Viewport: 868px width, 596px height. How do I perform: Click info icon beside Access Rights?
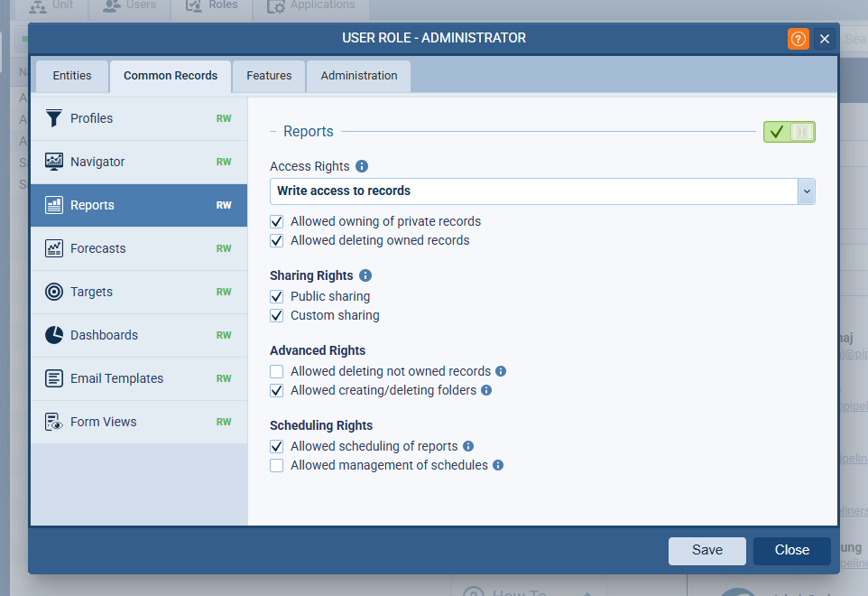(x=362, y=166)
